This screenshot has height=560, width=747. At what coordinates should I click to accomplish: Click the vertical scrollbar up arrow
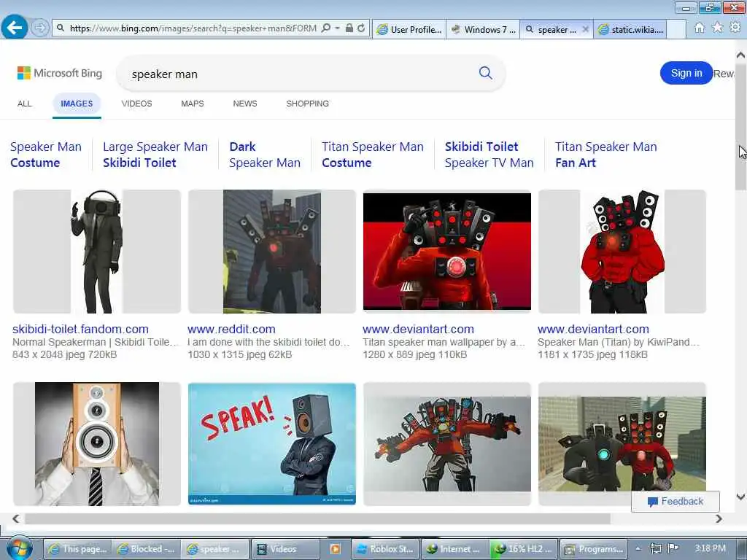(x=740, y=55)
